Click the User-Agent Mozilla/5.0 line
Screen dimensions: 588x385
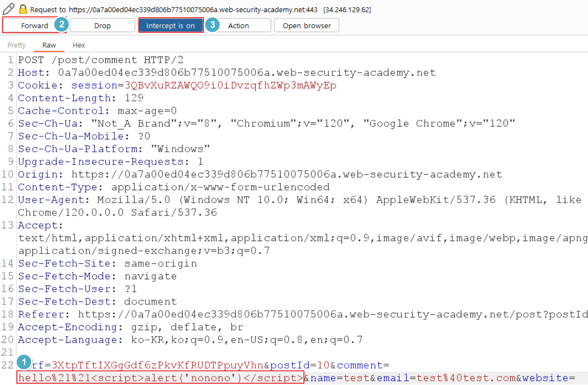click(x=300, y=200)
